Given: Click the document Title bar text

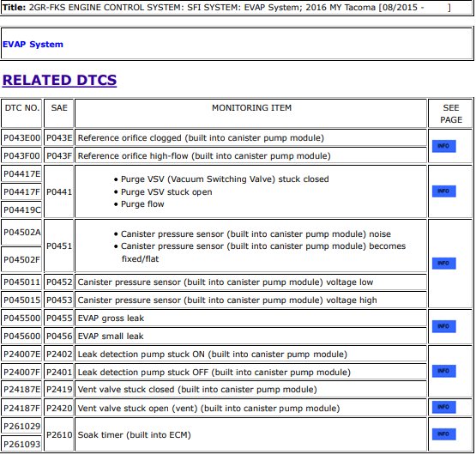Looking at the screenshot, I should click(226, 7).
